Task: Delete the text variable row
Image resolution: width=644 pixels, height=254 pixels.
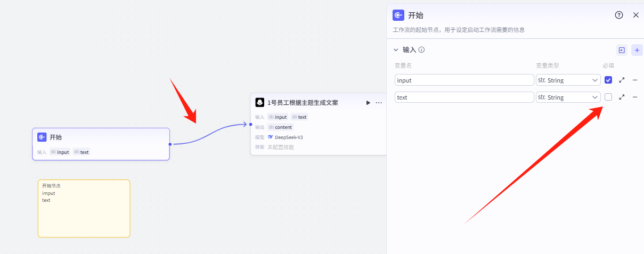Action: 634,97
